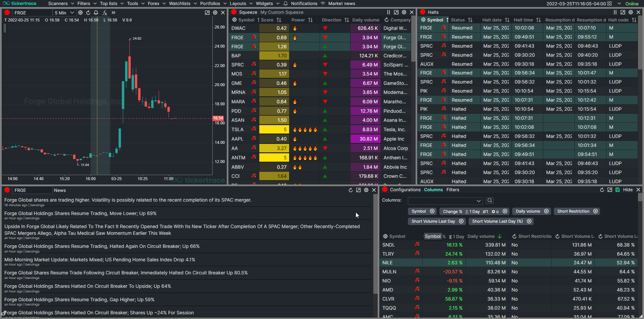Toggle the News widget red link indicator
The image size is (644, 319).
click(7, 190)
